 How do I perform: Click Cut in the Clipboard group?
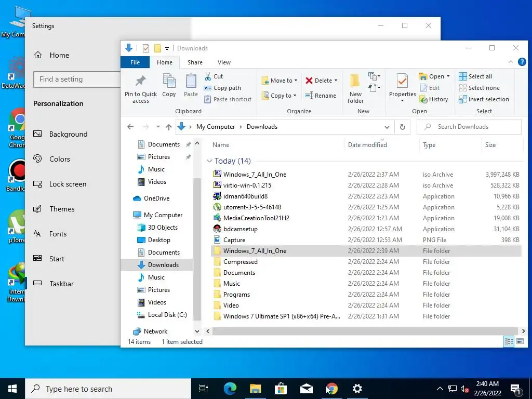point(214,76)
